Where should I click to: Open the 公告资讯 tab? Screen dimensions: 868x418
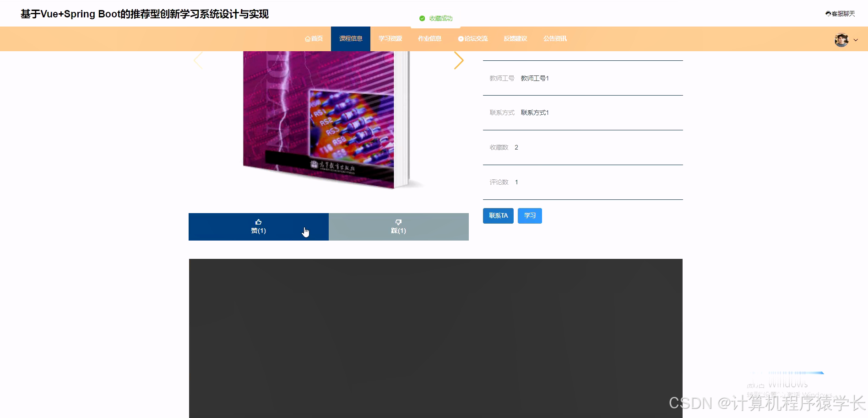tap(554, 38)
